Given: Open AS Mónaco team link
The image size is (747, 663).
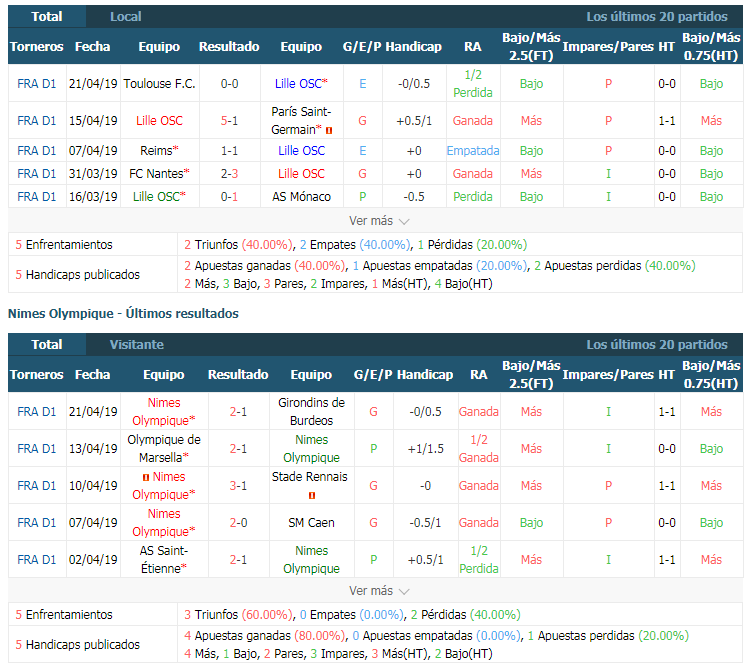Looking at the screenshot, I should 301,197.
